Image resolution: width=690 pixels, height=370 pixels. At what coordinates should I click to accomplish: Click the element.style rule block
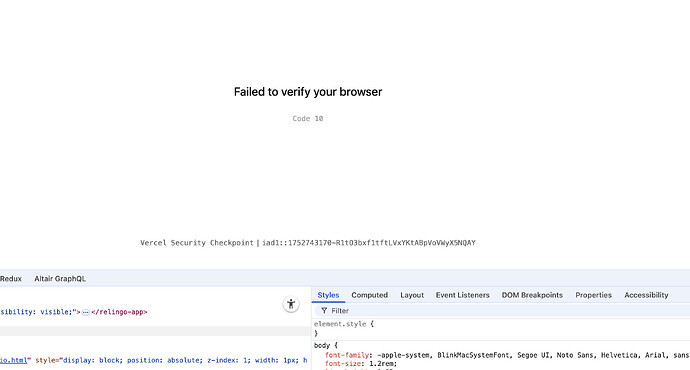pos(344,329)
